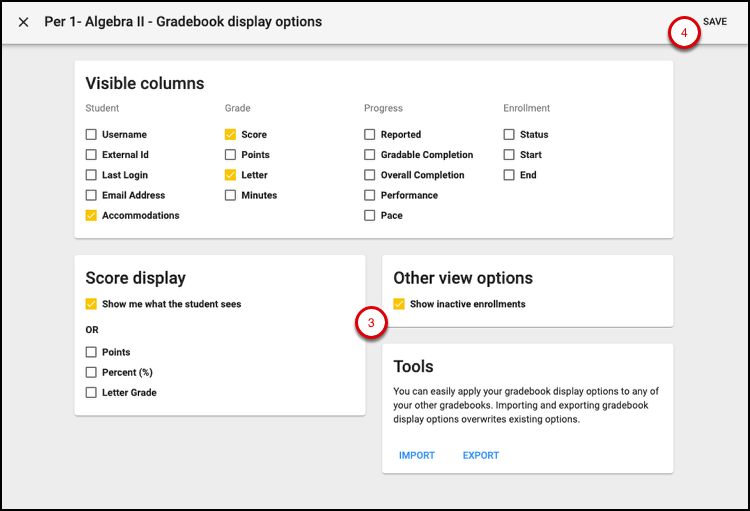Click the EXPORT link in Tools
Image resolution: width=750 pixels, height=511 pixels.
click(x=480, y=456)
